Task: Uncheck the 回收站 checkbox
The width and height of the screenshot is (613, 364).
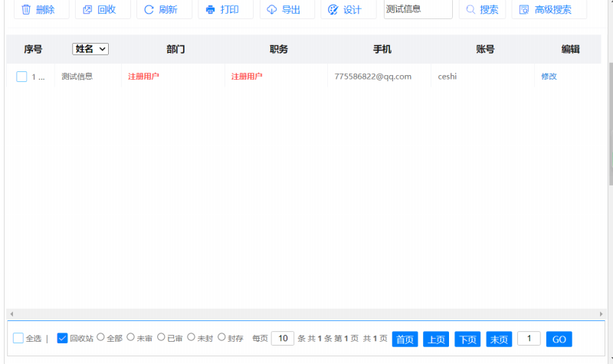Action: point(62,338)
